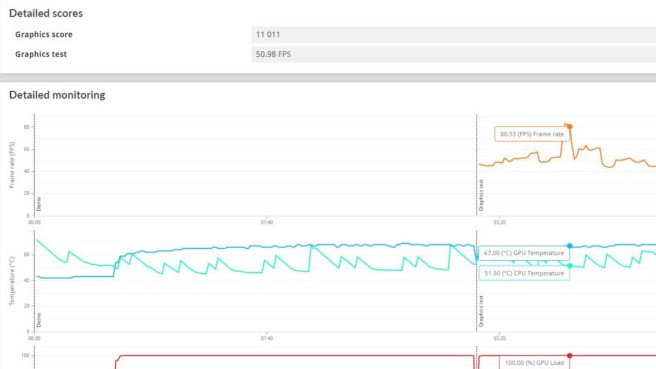Click the Graphics test row label
The height and width of the screenshot is (369, 656).
41,54
